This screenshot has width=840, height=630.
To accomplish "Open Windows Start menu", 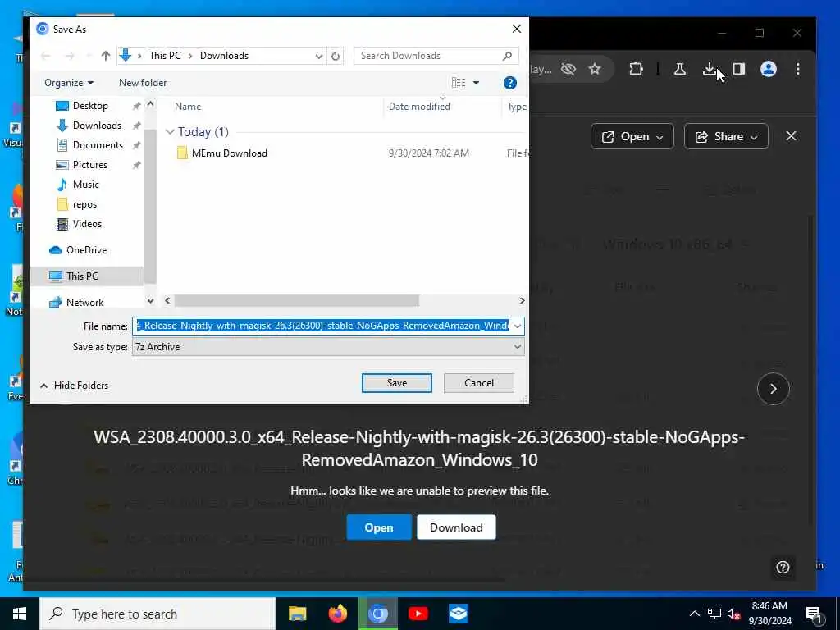I will click(20, 614).
